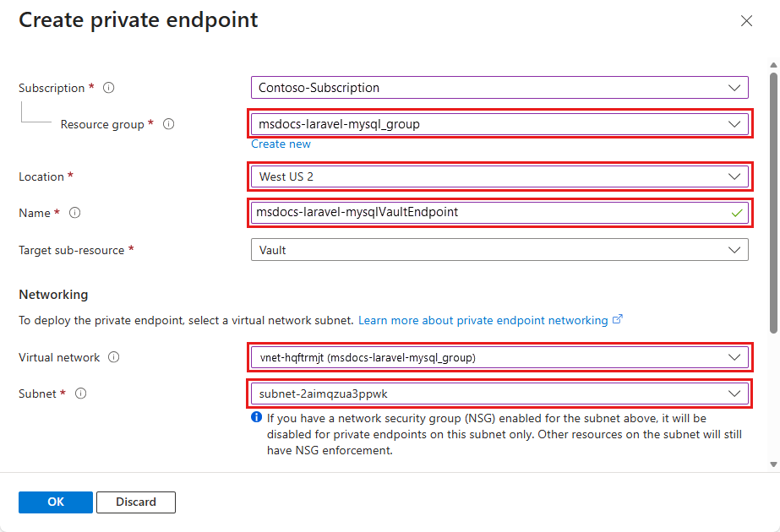This screenshot has height=532, width=780.
Task: Open the Location dropdown showing West US 2
Action: tap(499, 176)
